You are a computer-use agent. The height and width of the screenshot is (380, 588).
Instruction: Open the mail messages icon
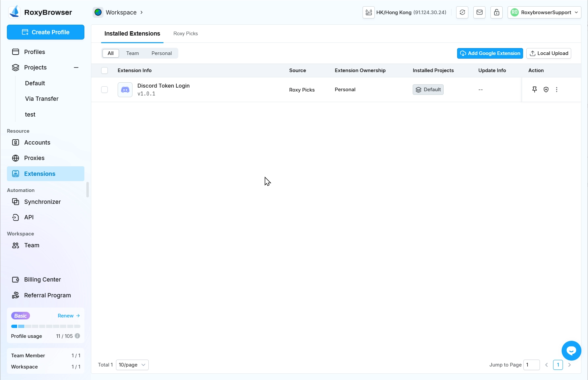point(479,13)
